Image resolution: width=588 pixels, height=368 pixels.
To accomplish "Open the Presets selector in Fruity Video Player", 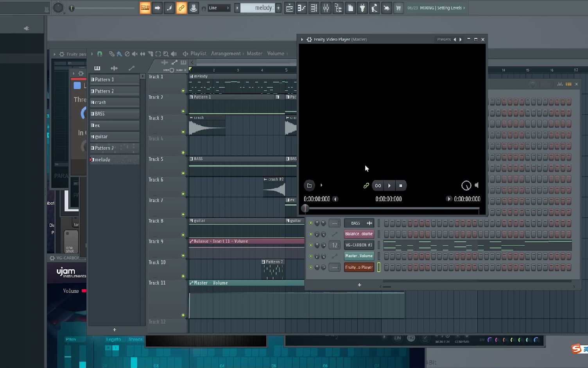I will coord(444,39).
